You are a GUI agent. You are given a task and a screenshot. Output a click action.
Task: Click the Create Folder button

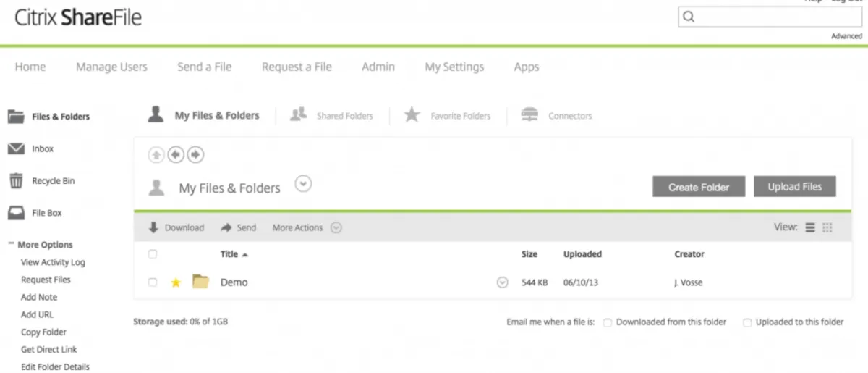(698, 187)
